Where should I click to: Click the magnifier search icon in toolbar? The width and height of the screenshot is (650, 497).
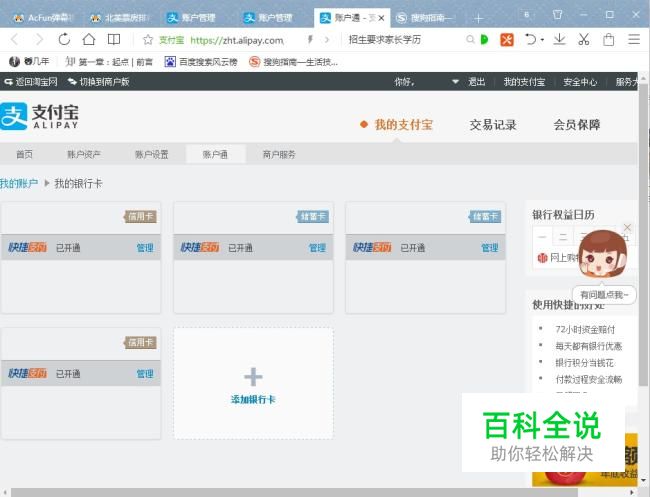pyautogui.click(x=470, y=40)
